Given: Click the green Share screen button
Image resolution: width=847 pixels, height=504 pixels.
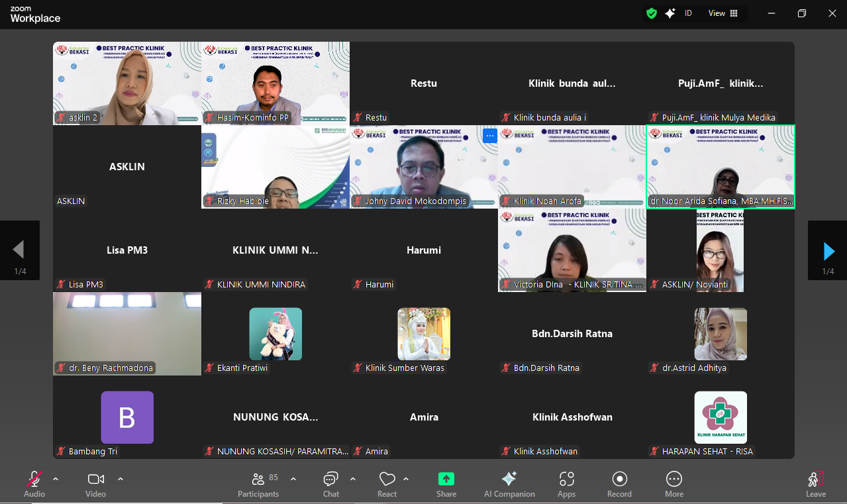Looking at the screenshot, I should (446, 483).
